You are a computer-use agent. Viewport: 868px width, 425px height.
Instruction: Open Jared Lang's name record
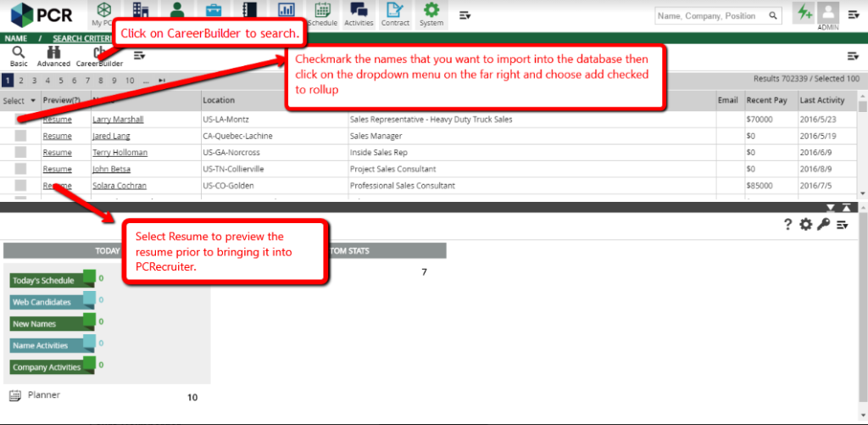(111, 136)
